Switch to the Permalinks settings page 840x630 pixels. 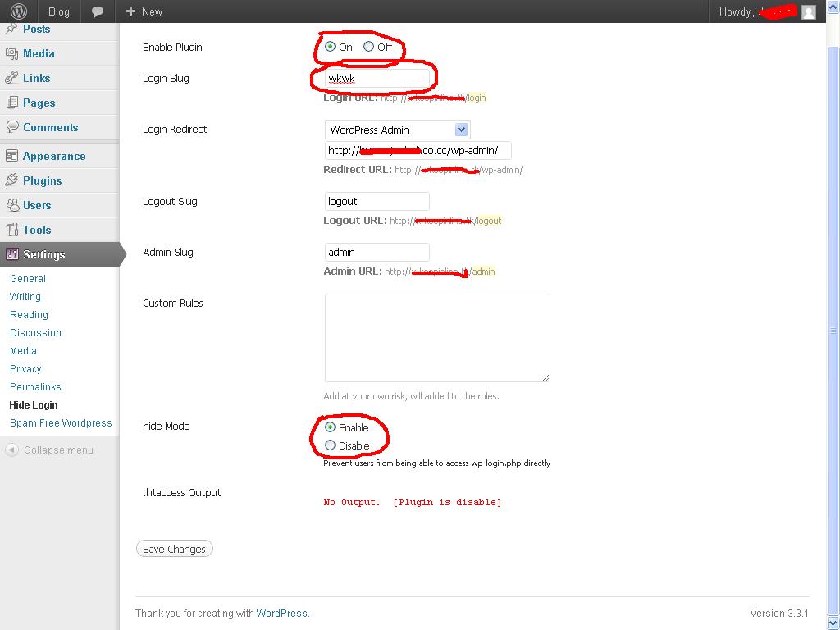35,386
